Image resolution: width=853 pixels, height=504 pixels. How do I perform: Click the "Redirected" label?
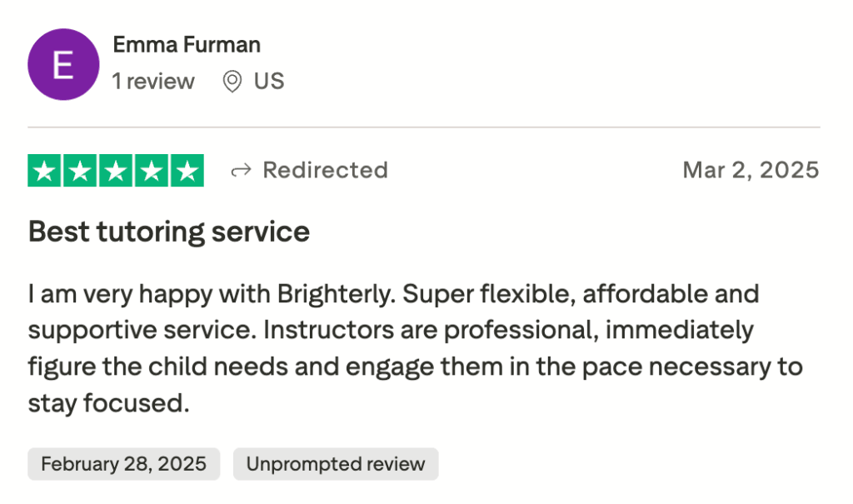click(x=325, y=171)
